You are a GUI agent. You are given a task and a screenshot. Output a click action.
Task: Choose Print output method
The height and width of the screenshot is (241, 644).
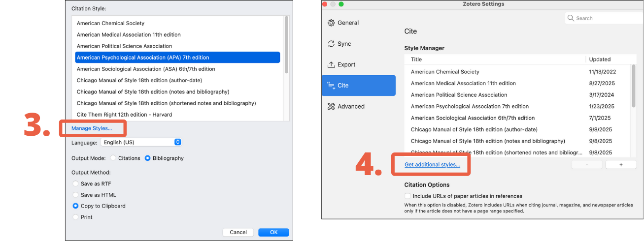75,217
